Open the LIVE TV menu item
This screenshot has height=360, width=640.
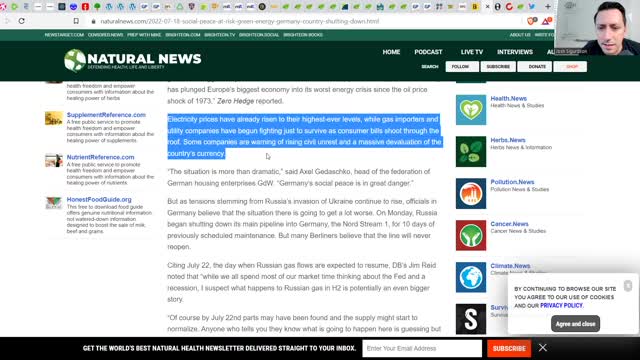472,52
